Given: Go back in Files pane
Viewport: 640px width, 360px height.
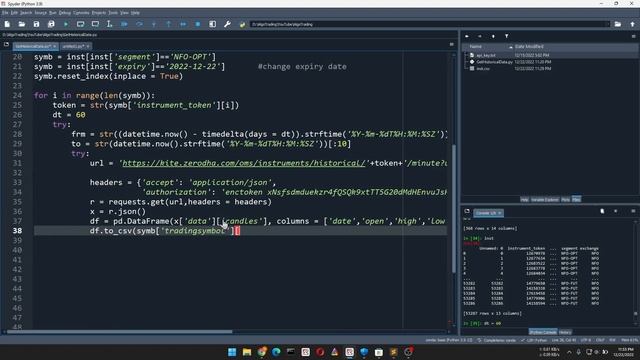Looking at the screenshot, I should [467, 36].
